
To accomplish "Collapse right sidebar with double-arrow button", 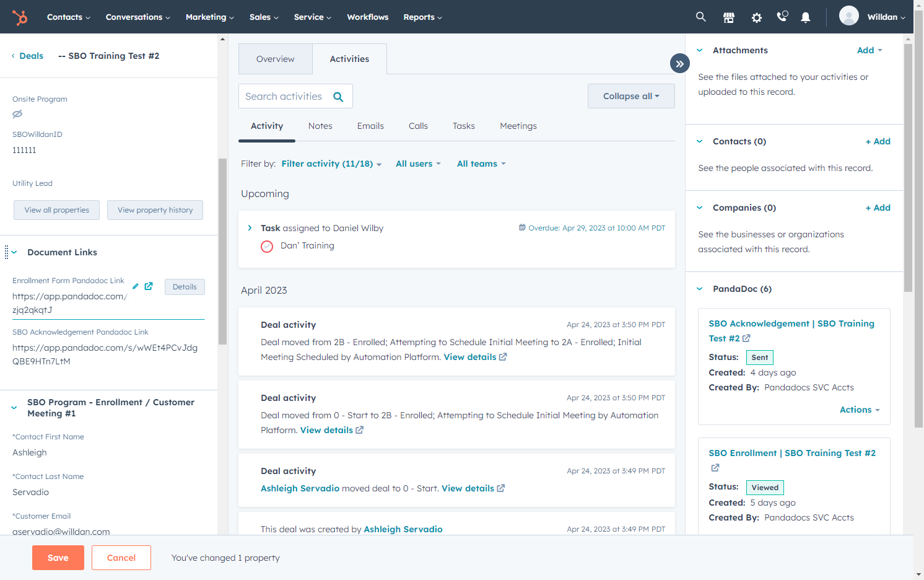I will (x=680, y=63).
